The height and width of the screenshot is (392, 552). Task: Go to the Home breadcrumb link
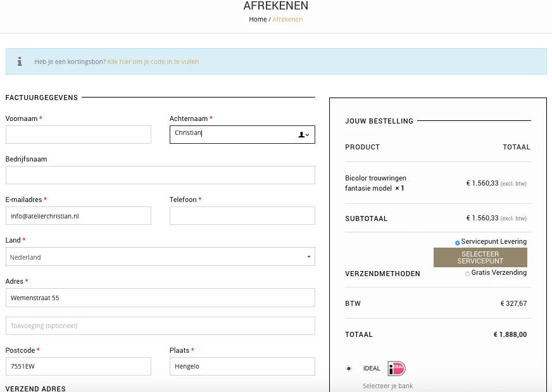coord(258,20)
